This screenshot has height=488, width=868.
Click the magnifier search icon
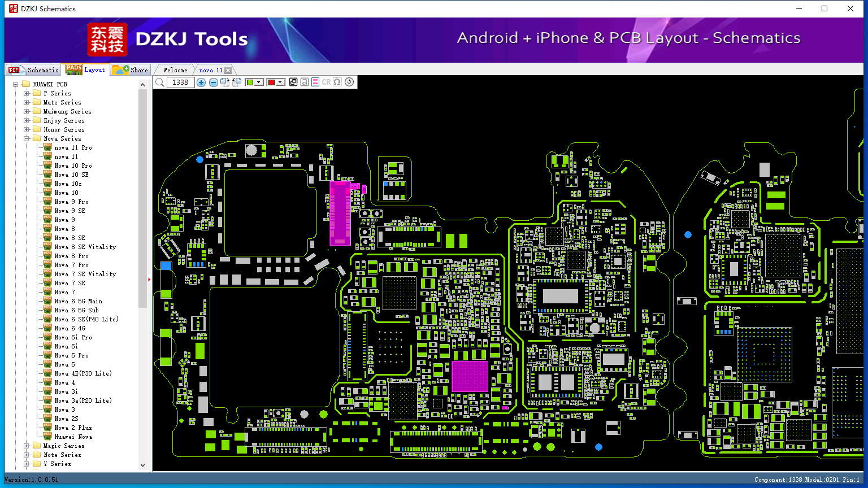coord(160,82)
